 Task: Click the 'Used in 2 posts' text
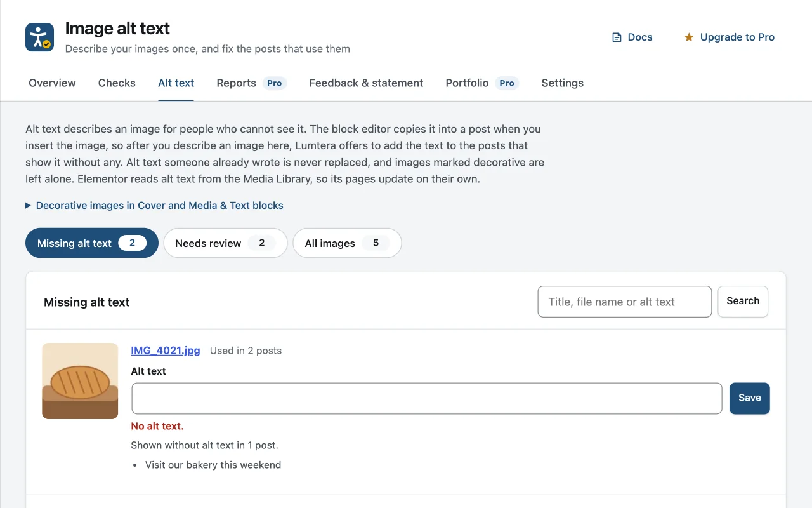point(246,351)
